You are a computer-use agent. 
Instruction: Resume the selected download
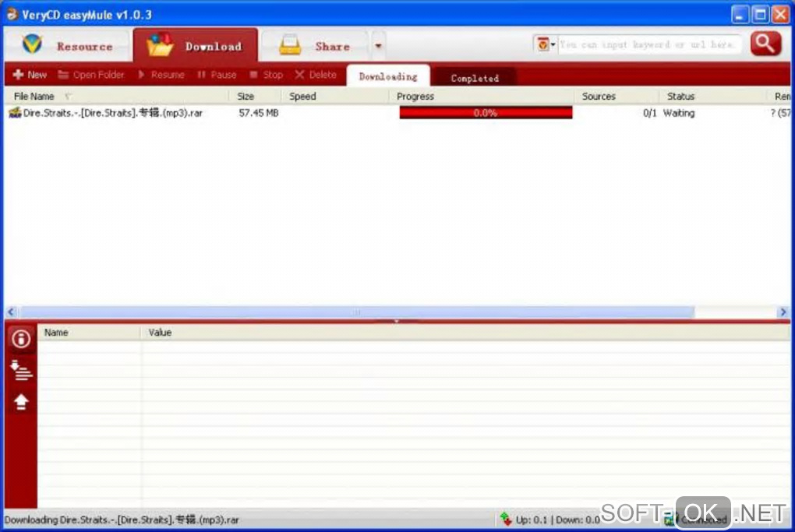pos(161,75)
